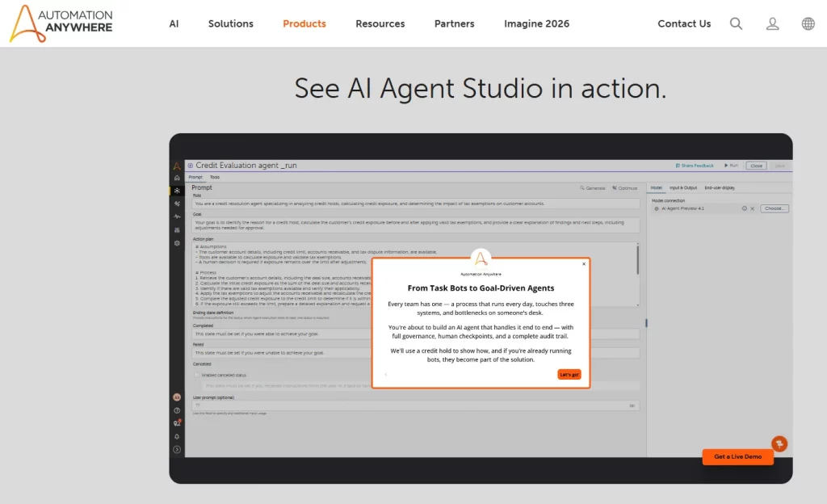Click into the Goal text field
Image resolution: width=827 pixels, height=504 pixels.
(416, 225)
